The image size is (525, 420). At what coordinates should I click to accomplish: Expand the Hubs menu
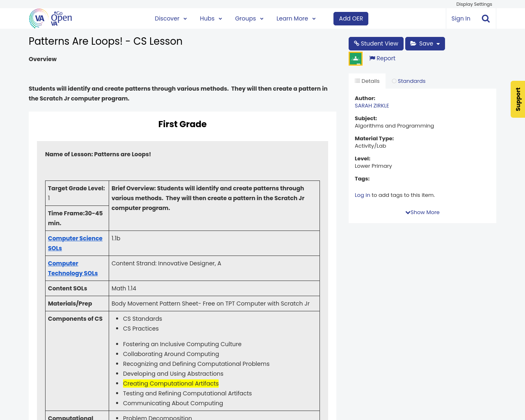pyautogui.click(x=211, y=18)
